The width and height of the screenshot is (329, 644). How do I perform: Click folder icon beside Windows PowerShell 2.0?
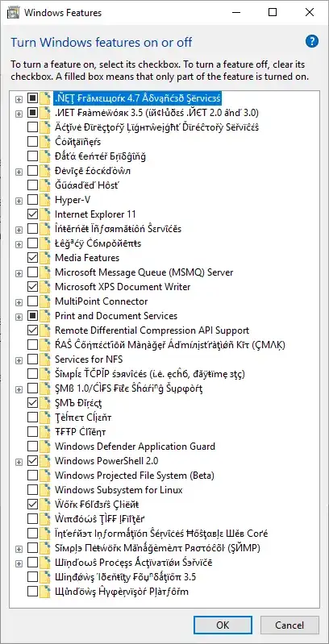tap(46, 461)
